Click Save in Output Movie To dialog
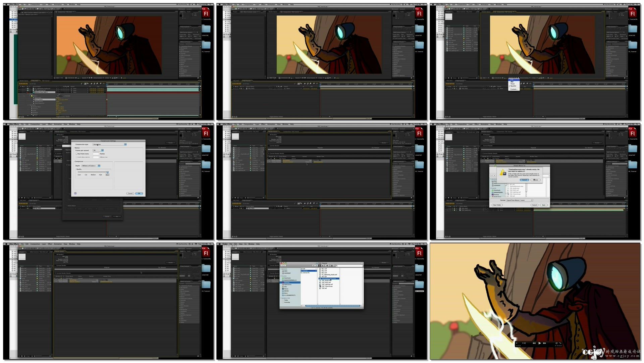Viewport: 644px width, 363px height. [544, 205]
